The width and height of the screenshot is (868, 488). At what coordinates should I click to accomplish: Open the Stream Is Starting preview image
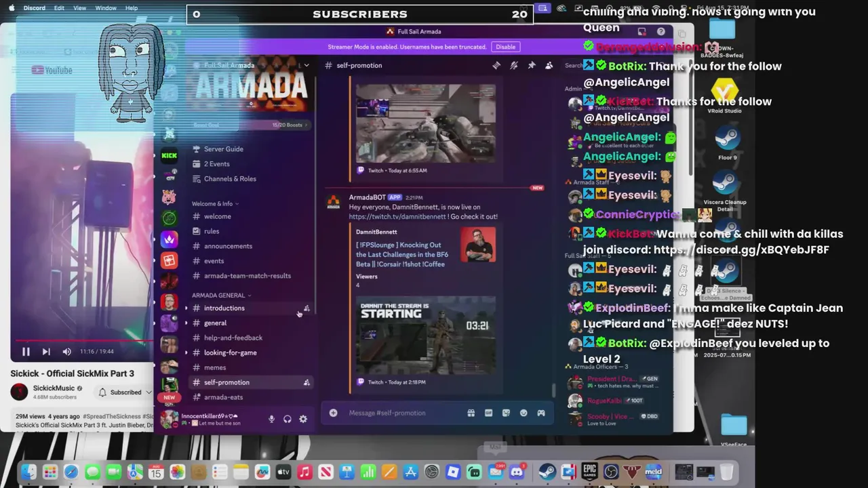426,335
